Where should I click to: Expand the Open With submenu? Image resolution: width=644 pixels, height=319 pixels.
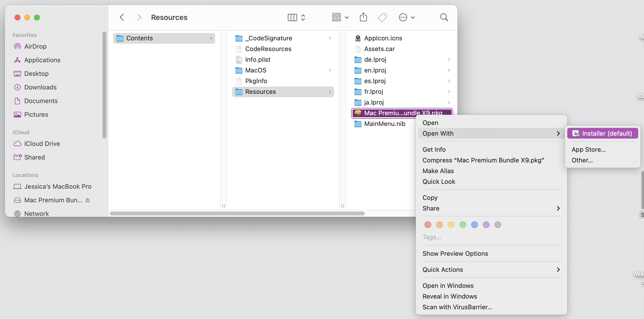491,133
